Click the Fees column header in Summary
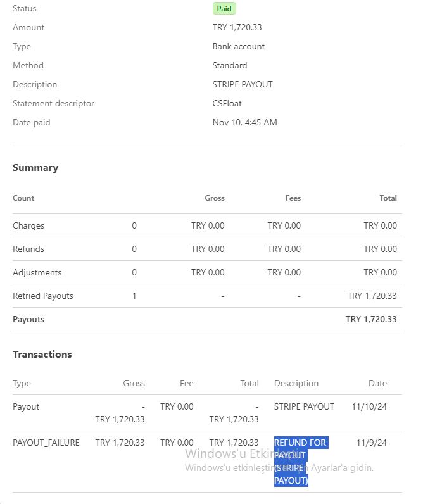The width and height of the screenshot is (423, 504). [x=293, y=198]
